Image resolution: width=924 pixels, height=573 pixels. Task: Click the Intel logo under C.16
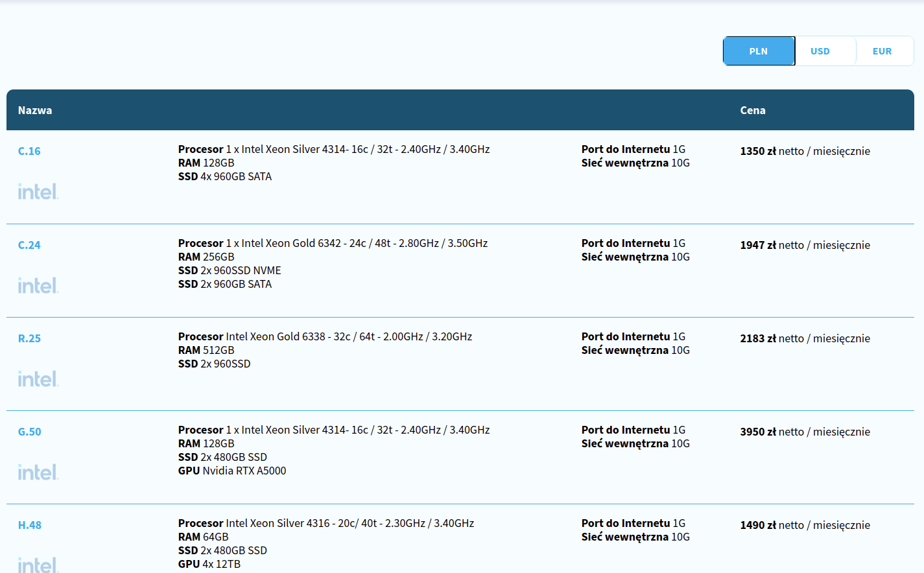(x=38, y=191)
